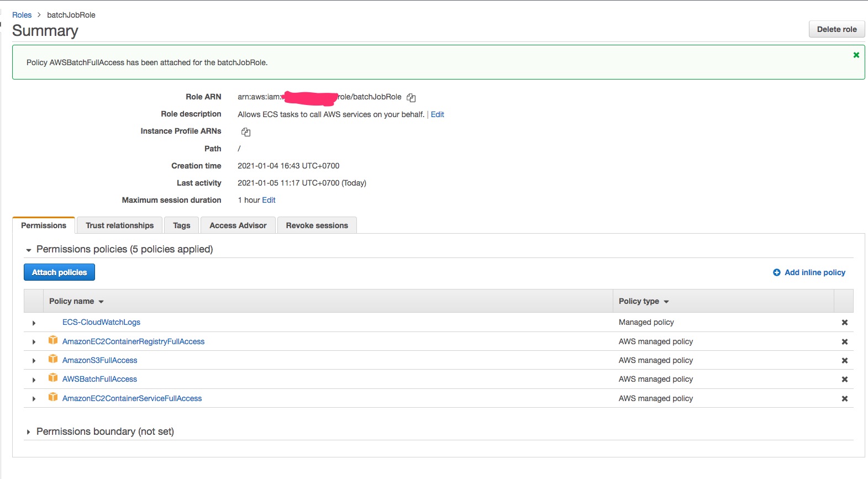Expand the AWSBatchFullAccess policy row
The width and height of the screenshot is (868, 479).
click(x=34, y=380)
